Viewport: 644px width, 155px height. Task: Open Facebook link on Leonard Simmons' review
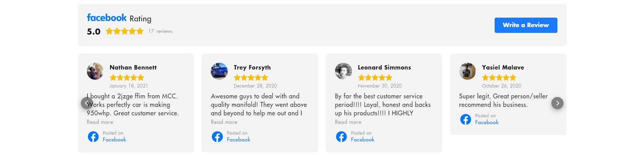pos(363,140)
